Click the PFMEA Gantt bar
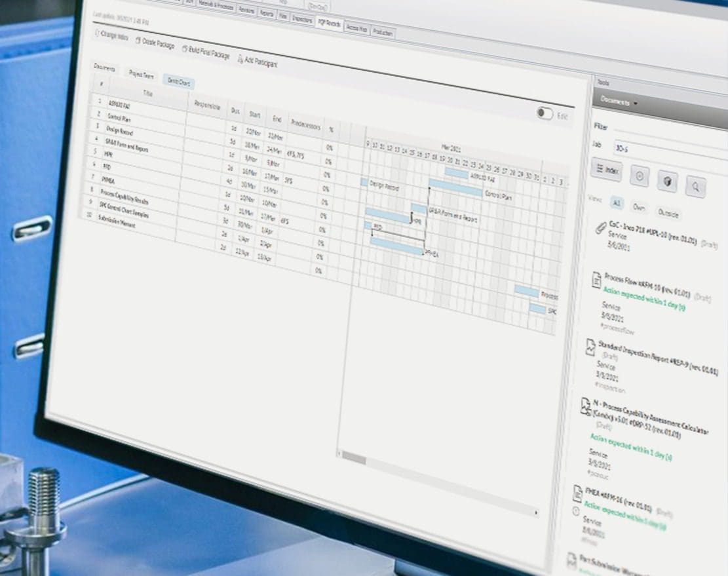 (x=396, y=246)
